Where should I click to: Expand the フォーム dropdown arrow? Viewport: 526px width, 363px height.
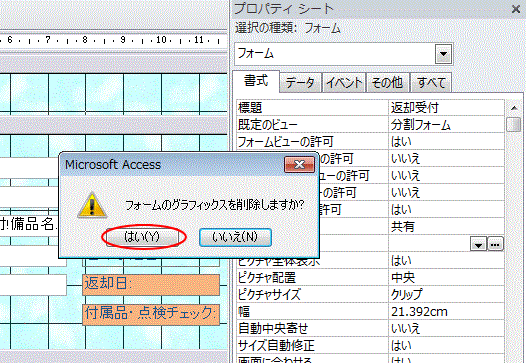[443, 54]
